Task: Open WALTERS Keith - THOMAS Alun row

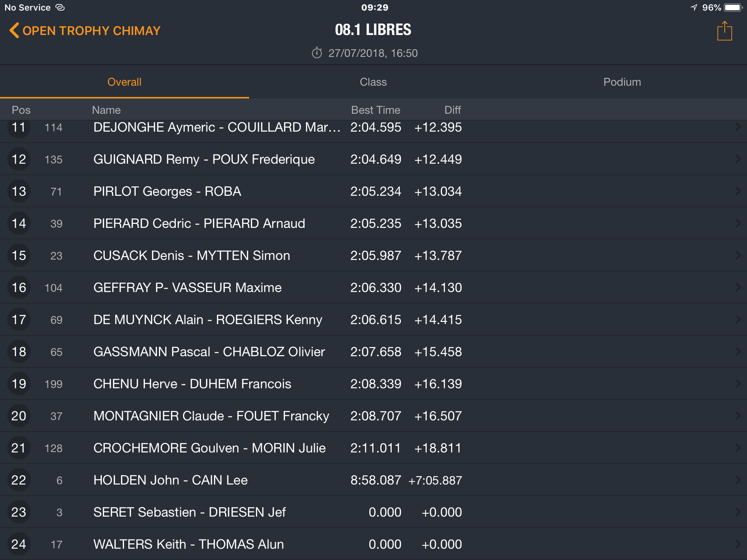Action: (x=373, y=544)
